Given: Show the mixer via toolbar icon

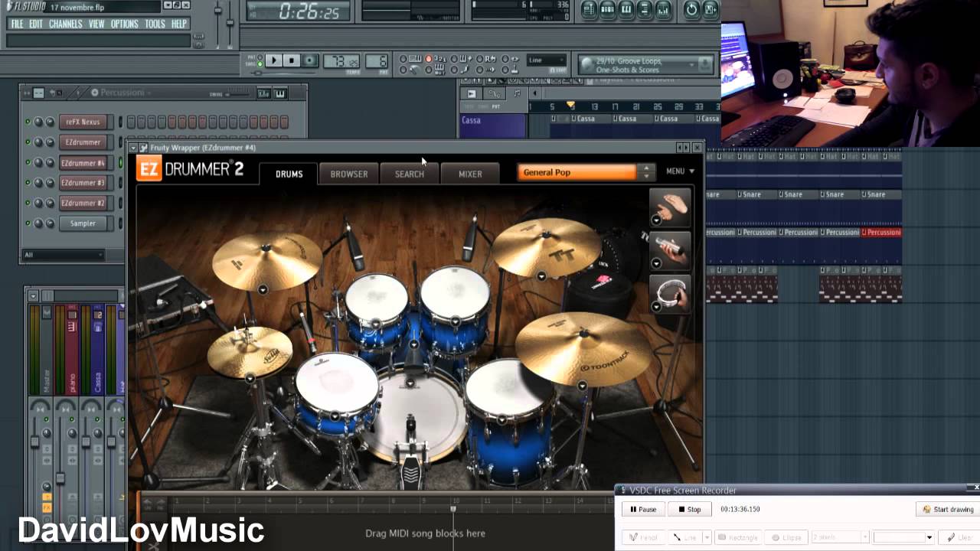Looking at the screenshot, I should [x=663, y=9].
